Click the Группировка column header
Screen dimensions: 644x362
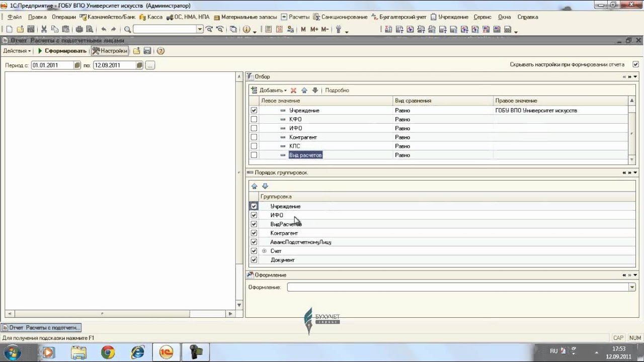pyautogui.click(x=447, y=197)
